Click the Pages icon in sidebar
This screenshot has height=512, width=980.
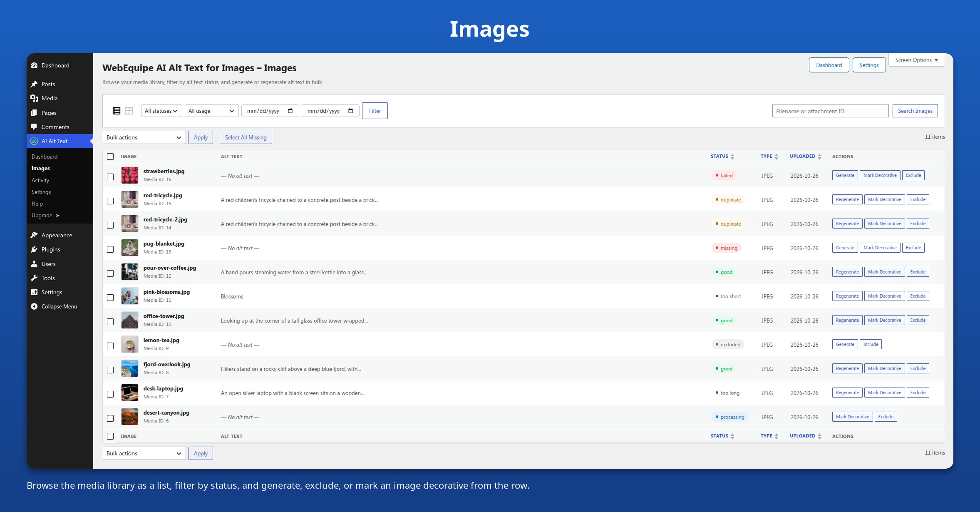coord(34,113)
